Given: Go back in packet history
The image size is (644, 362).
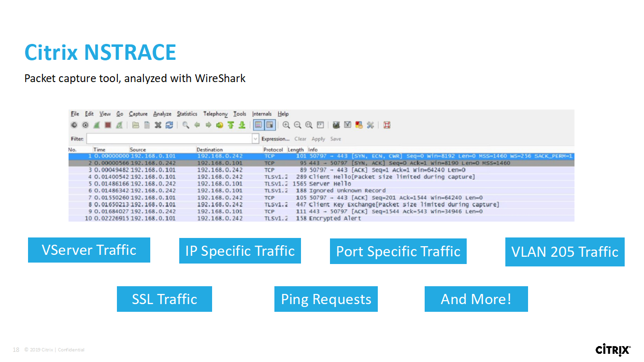Looking at the screenshot, I should pyautogui.click(x=197, y=125).
